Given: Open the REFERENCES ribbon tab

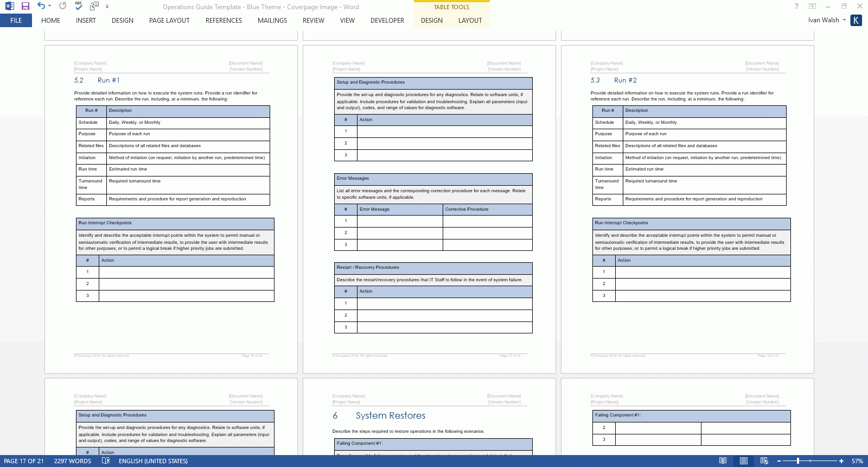Looking at the screenshot, I should pos(224,21).
